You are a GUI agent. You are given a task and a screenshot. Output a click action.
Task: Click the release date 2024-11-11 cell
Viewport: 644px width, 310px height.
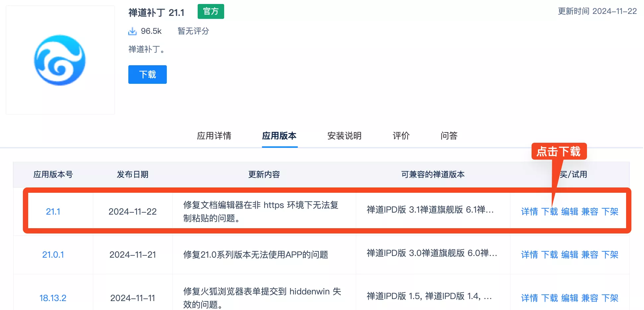tap(133, 298)
